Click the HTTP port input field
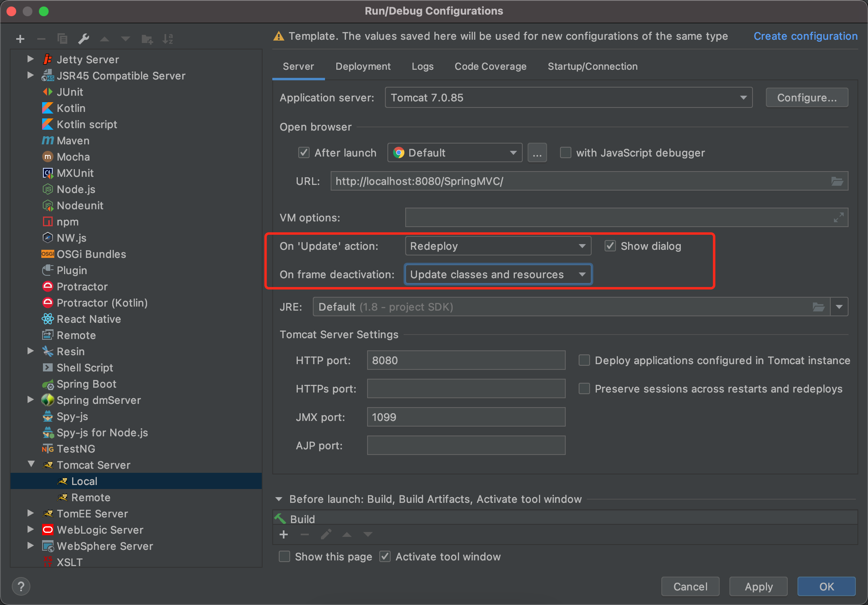868x605 pixels. tap(466, 360)
